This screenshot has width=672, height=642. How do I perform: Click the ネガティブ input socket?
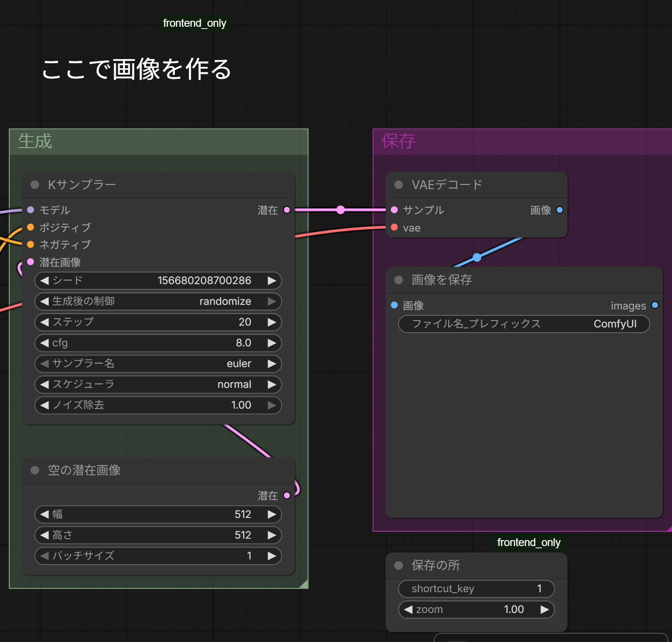30,244
